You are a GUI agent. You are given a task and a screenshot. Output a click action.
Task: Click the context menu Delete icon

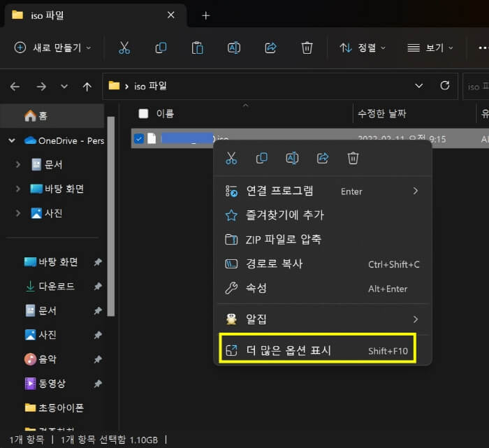[353, 158]
